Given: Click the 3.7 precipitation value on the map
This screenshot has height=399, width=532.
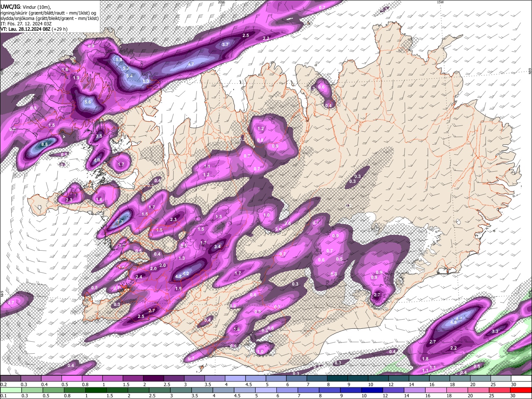Looking at the screenshot, I should point(225,44).
